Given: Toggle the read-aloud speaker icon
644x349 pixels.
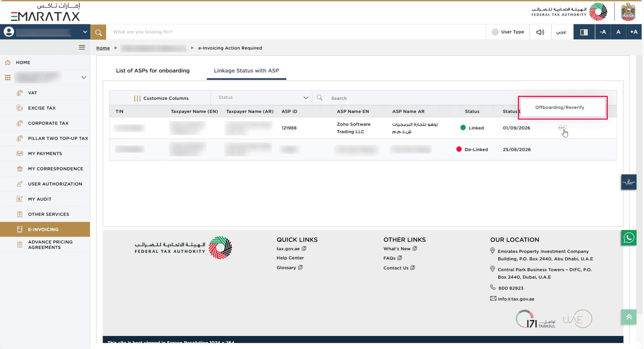Looking at the screenshot, I should pos(540,32).
